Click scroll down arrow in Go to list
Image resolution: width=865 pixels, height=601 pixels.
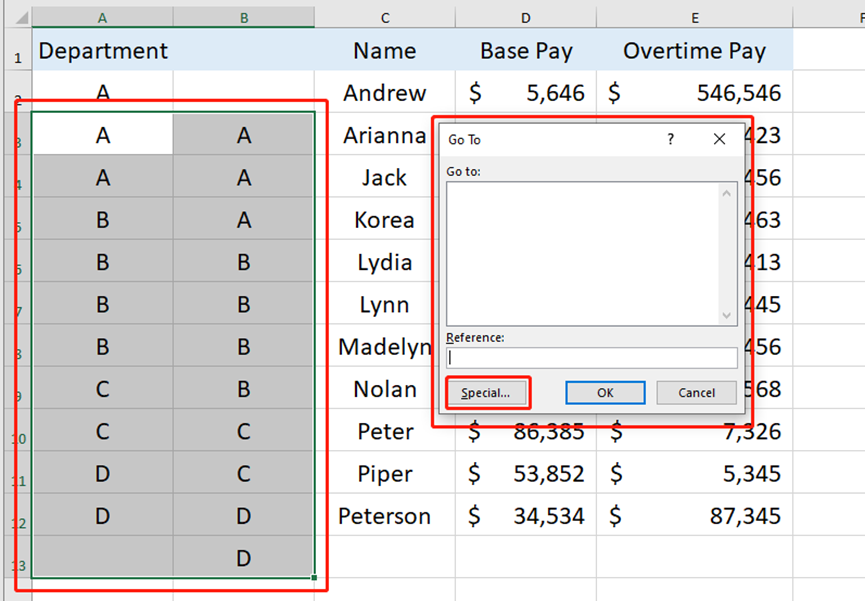pyautogui.click(x=727, y=316)
